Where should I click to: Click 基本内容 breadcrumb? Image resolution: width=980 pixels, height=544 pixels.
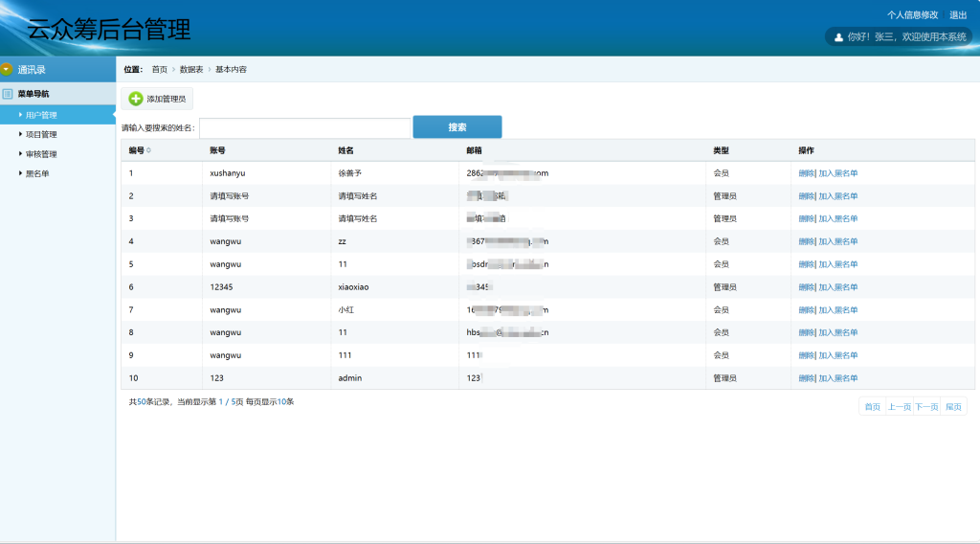(232, 69)
